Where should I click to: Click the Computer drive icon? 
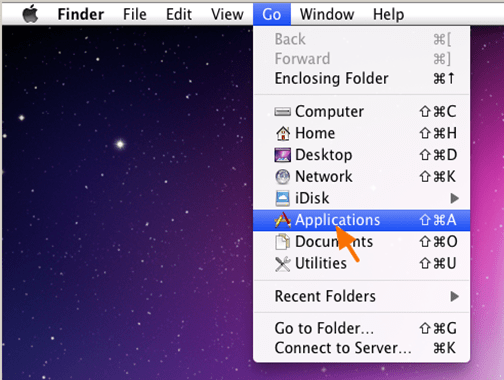282,112
